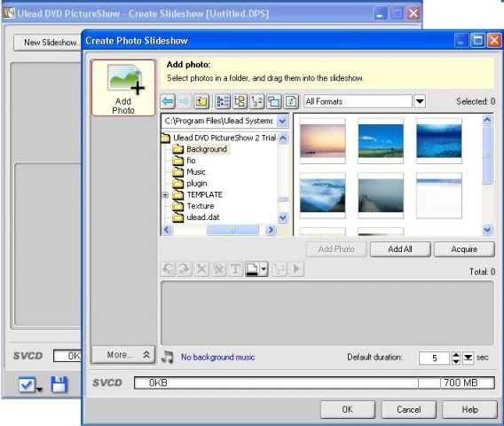The width and height of the screenshot is (504, 426).
Task: Click the page background color icon
Action: coord(252,269)
